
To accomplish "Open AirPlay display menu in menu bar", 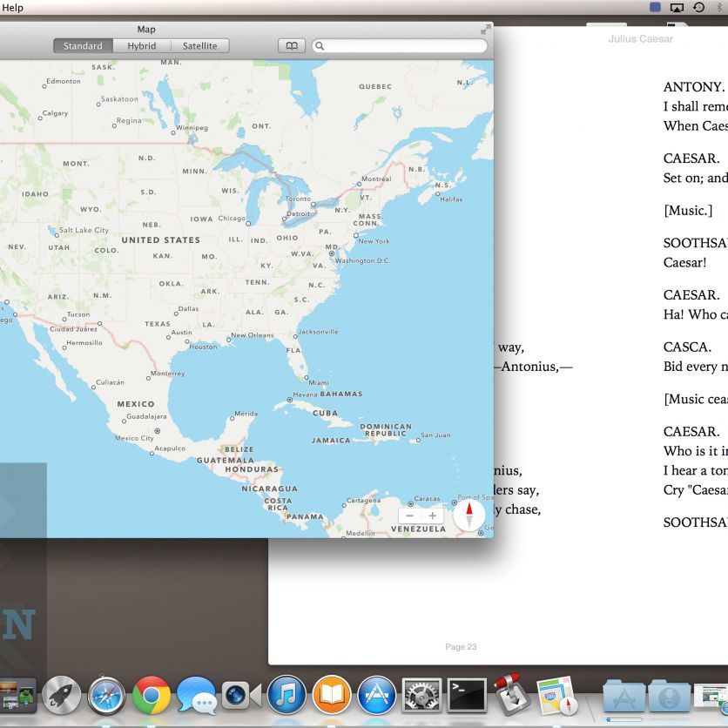I will click(677, 8).
